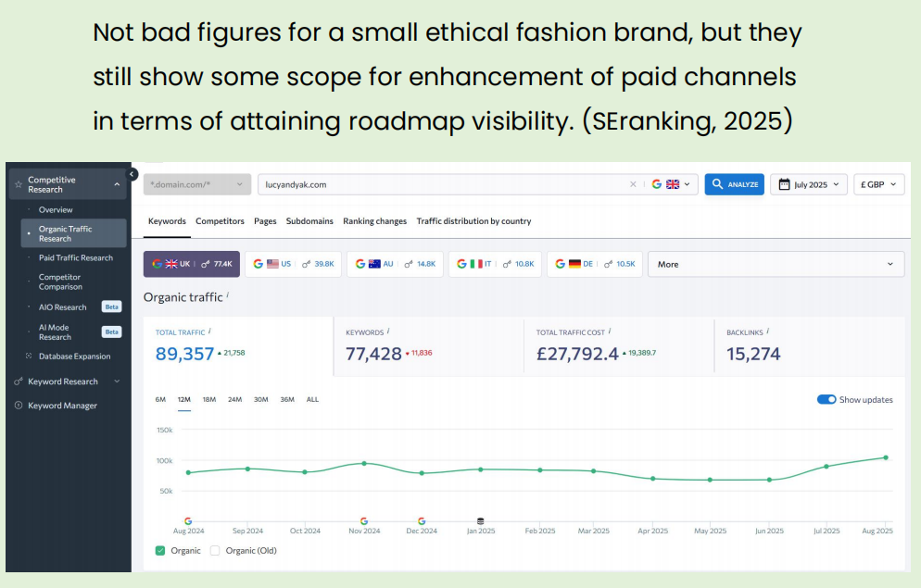The width and height of the screenshot is (921, 588).
Task: Collapse the sidebar with the arrow icon
Action: (132, 174)
